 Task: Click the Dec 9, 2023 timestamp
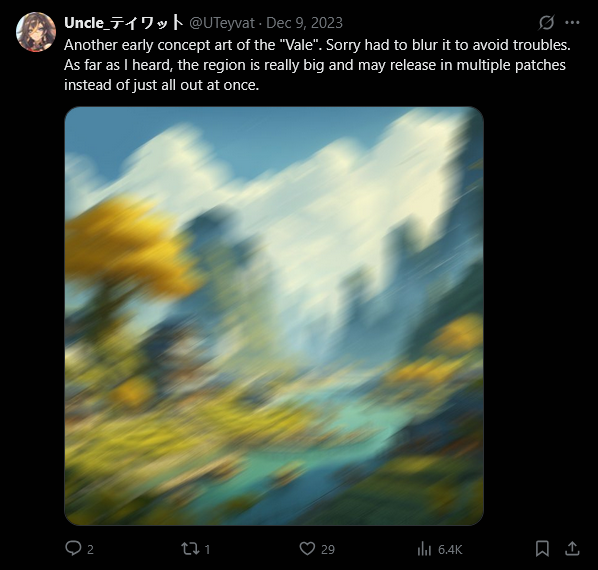tap(304, 23)
